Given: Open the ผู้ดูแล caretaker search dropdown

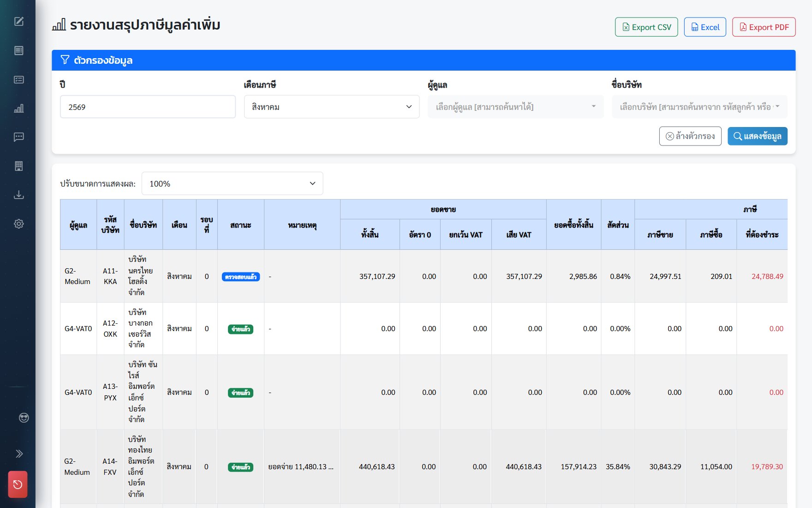Looking at the screenshot, I should (516, 107).
